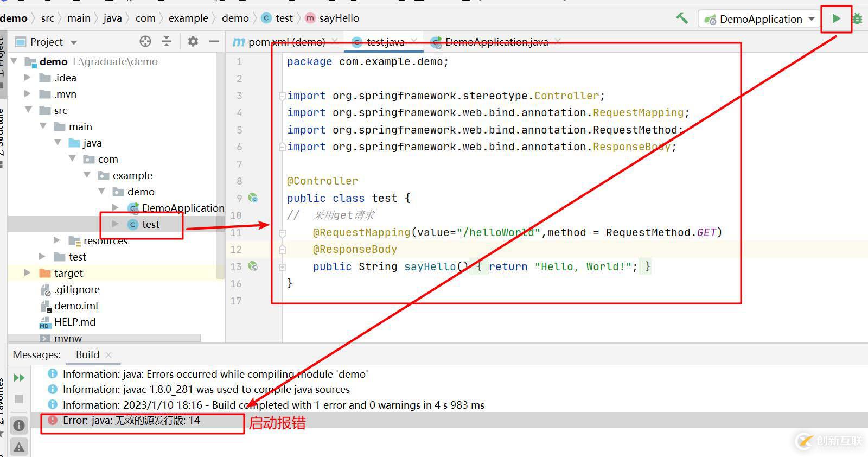Click the invalid source release error message
Viewport: 868px width, 457px height.
click(x=131, y=420)
